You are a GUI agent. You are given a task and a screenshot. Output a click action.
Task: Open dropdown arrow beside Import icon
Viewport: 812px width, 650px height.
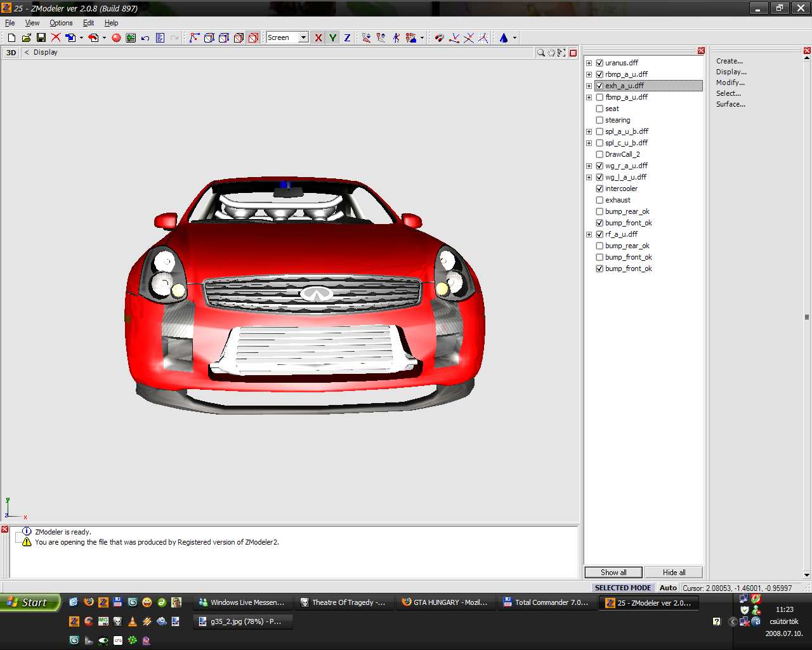pos(81,38)
